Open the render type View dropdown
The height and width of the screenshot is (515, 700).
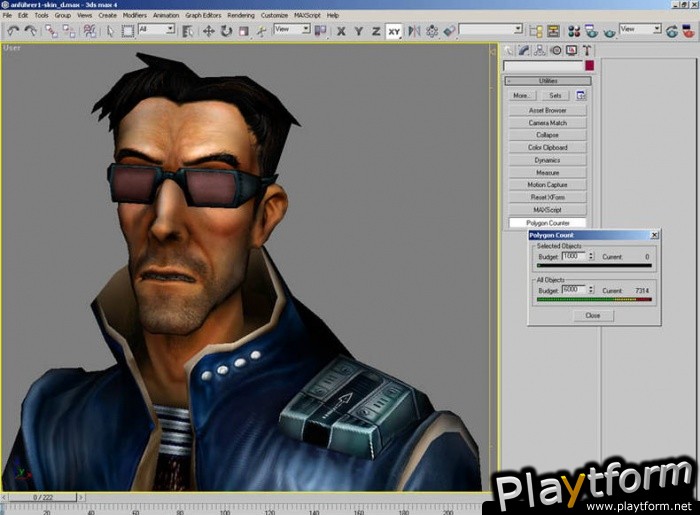click(640, 29)
